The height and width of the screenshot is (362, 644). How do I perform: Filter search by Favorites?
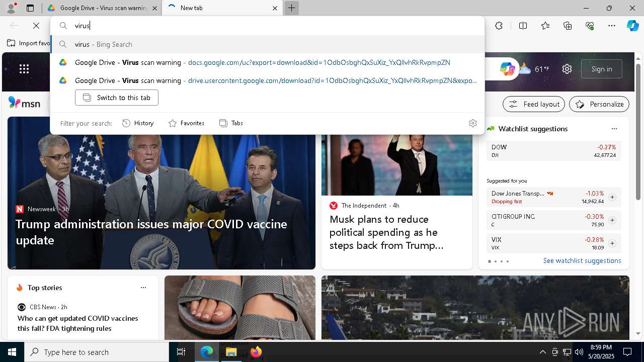pyautogui.click(x=186, y=123)
